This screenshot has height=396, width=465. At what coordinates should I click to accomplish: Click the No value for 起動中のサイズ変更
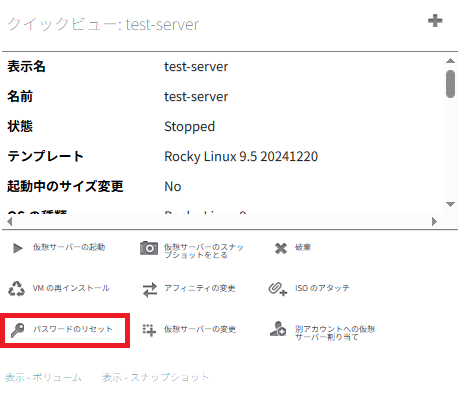coord(173,187)
